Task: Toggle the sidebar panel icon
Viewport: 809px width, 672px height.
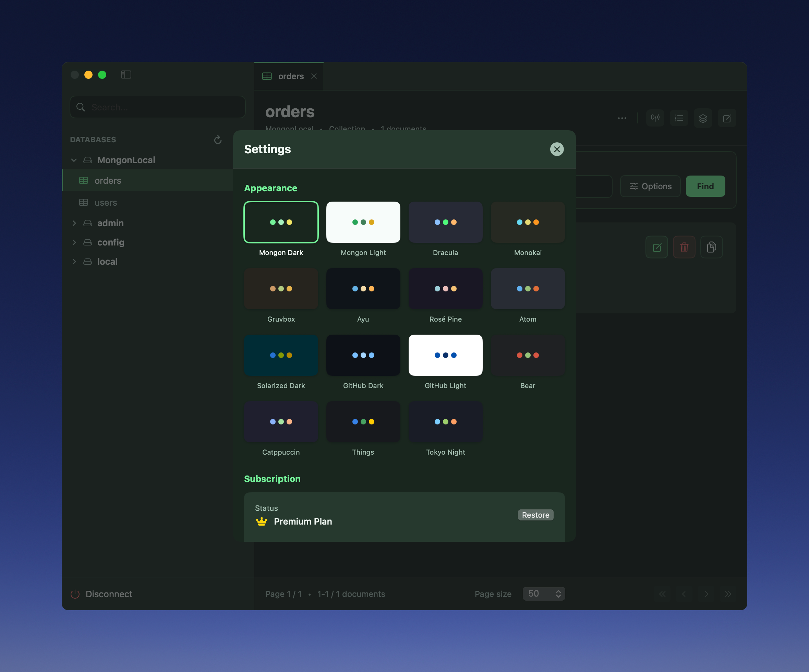Action: click(126, 74)
